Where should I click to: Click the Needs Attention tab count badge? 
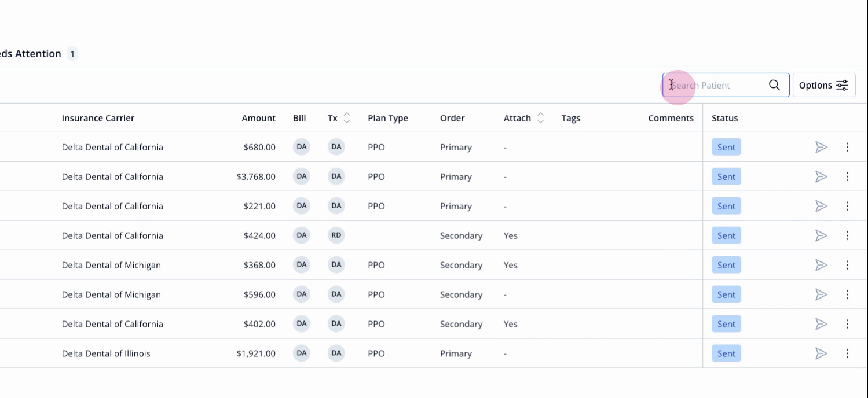coord(72,54)
